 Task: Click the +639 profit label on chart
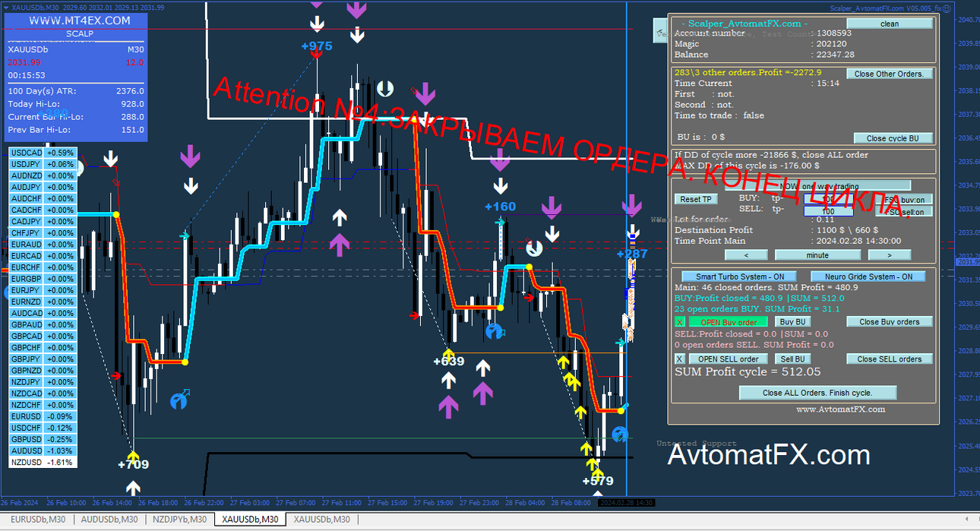pos(448,361)
